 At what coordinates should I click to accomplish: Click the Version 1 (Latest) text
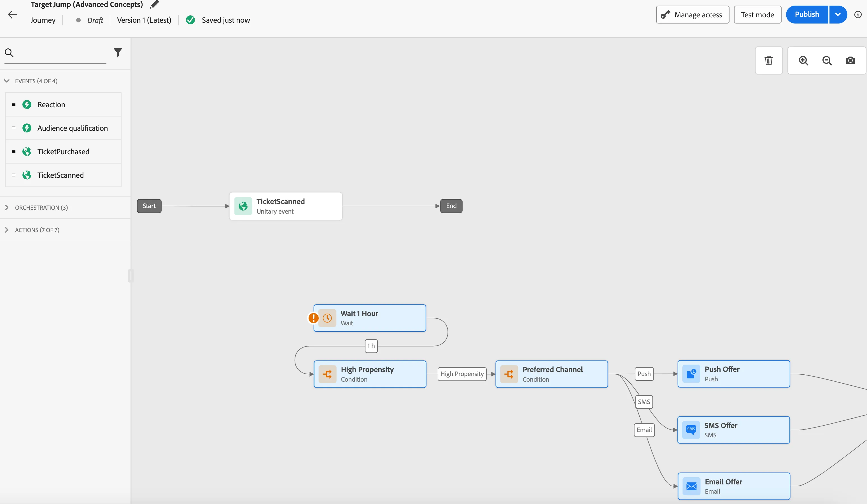click(x=144, y=20)
